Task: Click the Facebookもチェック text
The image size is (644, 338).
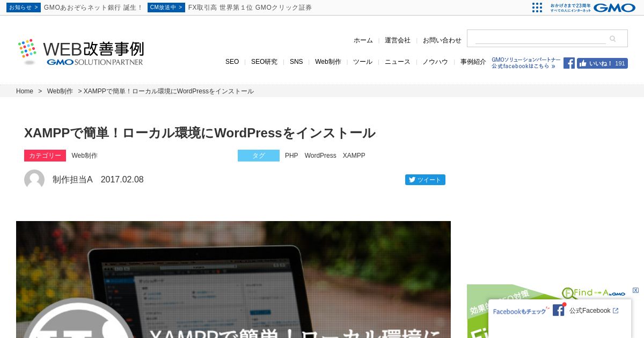Action: (x=520, y=311)
